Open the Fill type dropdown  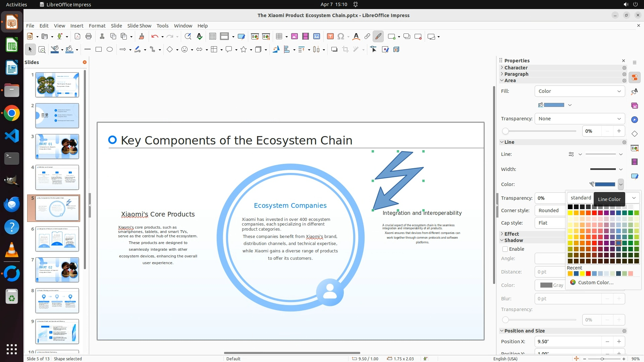(580, 91)
